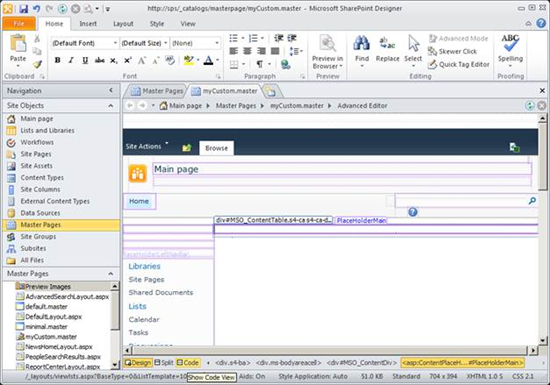550x385 pixels.
Task: Open the Insert ribbon tab
Action: (x=88, y=24)
